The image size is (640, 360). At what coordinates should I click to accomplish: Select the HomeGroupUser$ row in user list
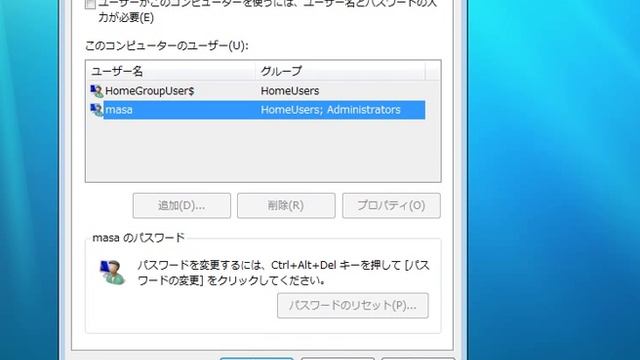point(257,91)
